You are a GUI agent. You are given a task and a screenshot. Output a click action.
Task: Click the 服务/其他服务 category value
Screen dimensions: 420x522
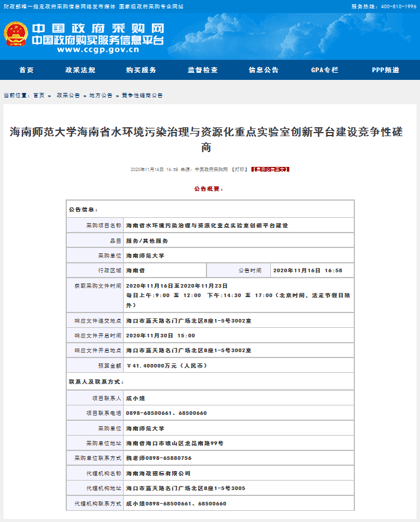(147, 241)
